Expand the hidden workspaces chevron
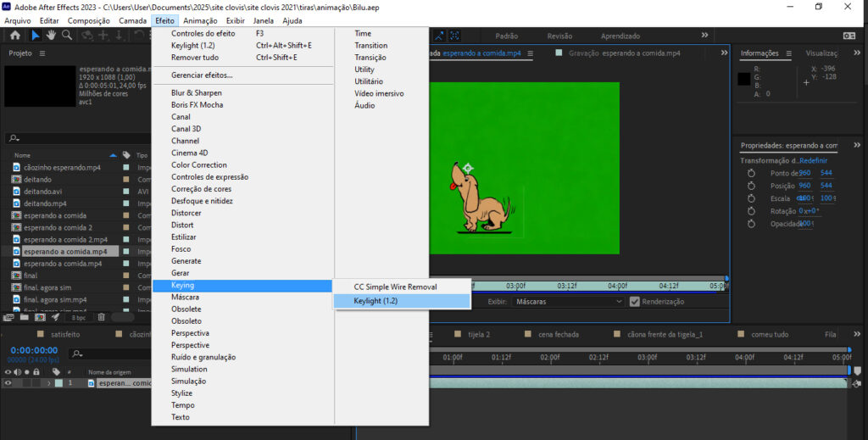The width and height of the screenshot is (868, 440). pyautogui.click(x=704, y=36)
